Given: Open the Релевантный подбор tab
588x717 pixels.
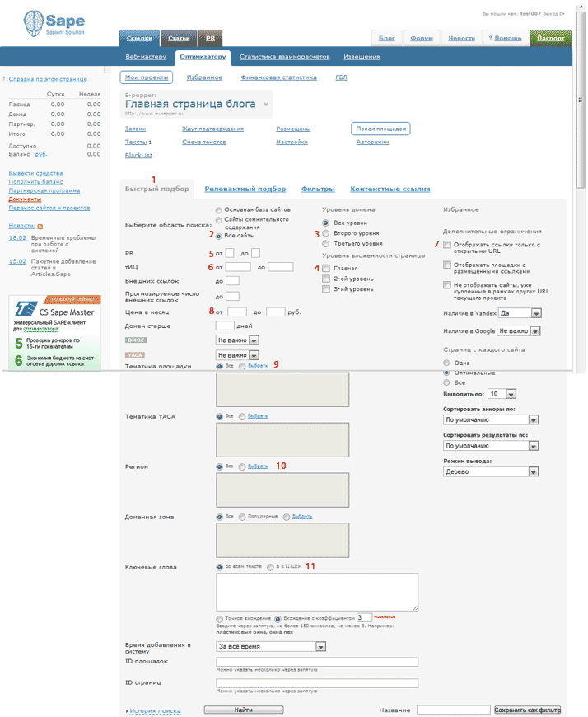Looking at the screenshot, I should [x=245, y=189].
